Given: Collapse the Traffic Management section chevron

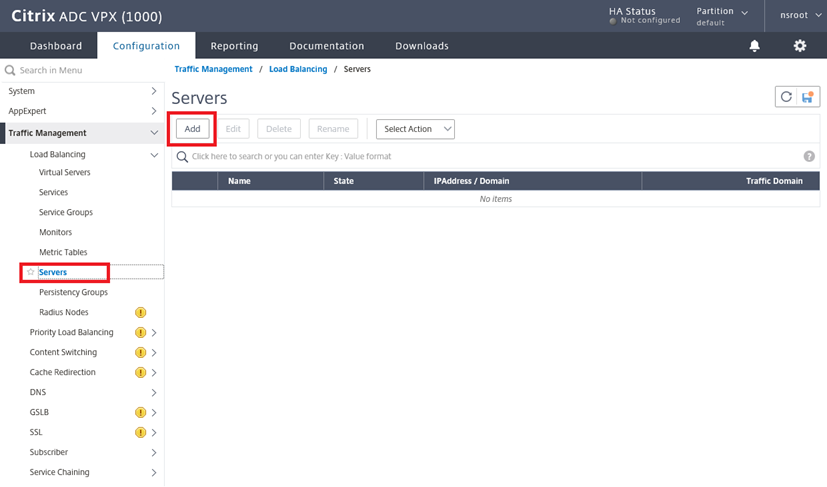Looking at the screenshot, I should click(154, 133).
